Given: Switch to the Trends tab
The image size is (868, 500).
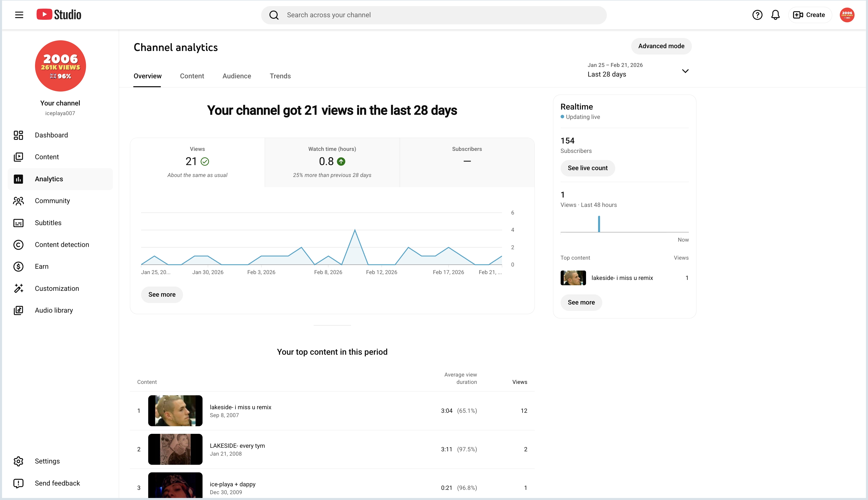Looking at the screenshot, I should tap(280, 76).
